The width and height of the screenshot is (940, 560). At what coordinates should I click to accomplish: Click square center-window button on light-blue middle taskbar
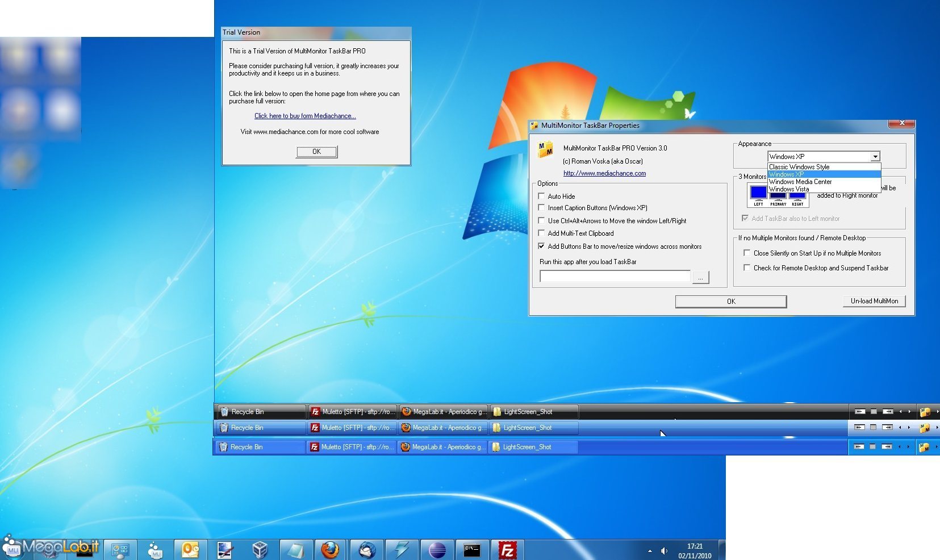(x=874, y=427)
